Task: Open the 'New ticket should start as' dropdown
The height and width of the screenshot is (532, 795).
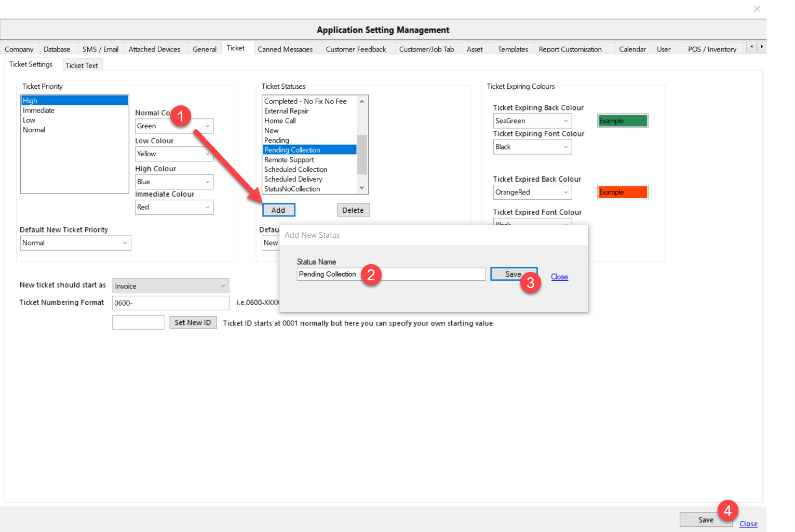Action: pyautogui.click(x=170, y=286)
